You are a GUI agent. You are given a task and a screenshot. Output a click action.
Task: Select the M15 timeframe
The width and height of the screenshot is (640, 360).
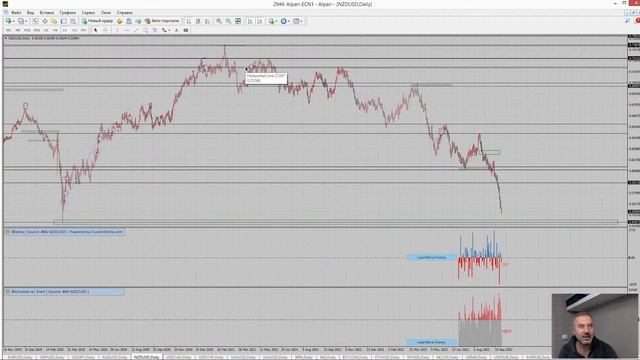pyautogui.click(x=27, y=30)
